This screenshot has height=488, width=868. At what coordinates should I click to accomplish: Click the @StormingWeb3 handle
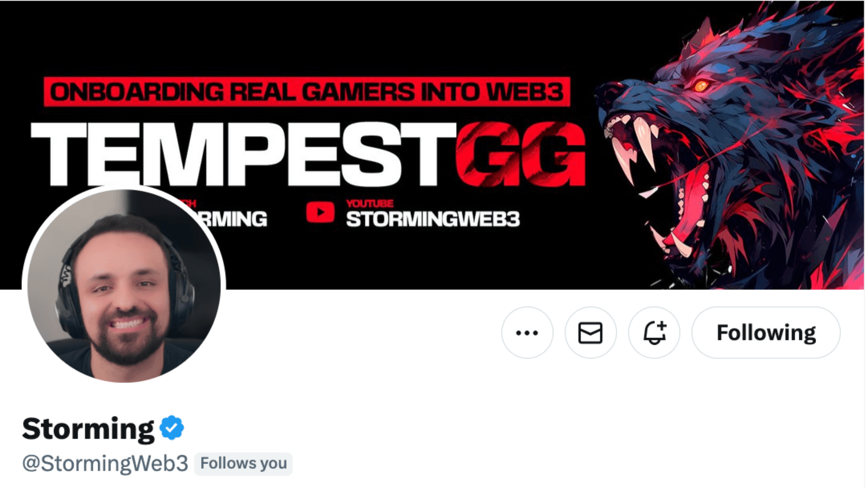[x=105, y=464]
